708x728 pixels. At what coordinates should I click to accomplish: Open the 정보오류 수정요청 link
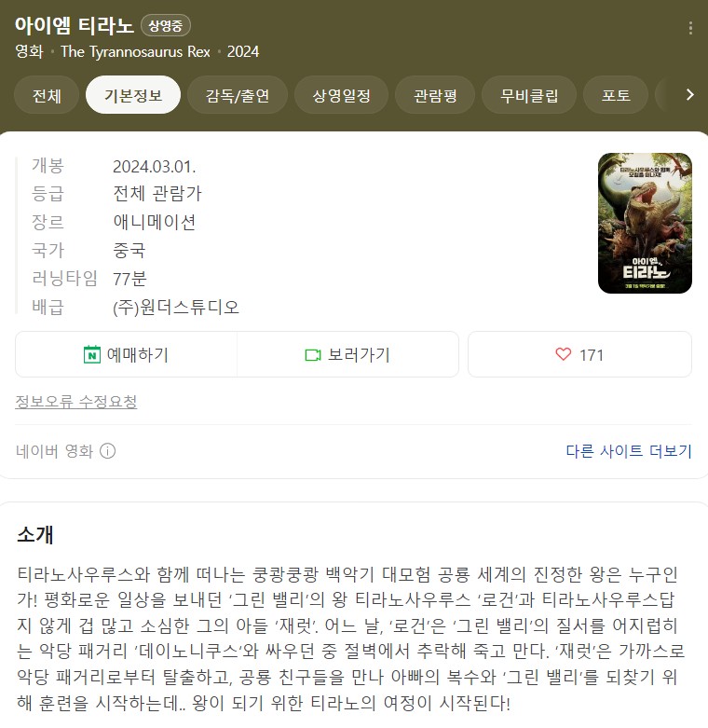pyautogui.click(x=76, y=402)
